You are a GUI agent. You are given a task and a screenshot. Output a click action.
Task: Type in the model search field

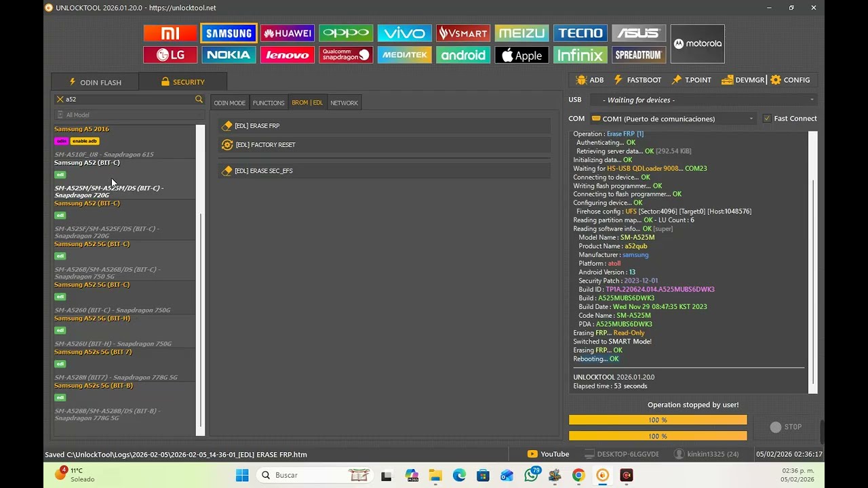click(x=129, y=99)
